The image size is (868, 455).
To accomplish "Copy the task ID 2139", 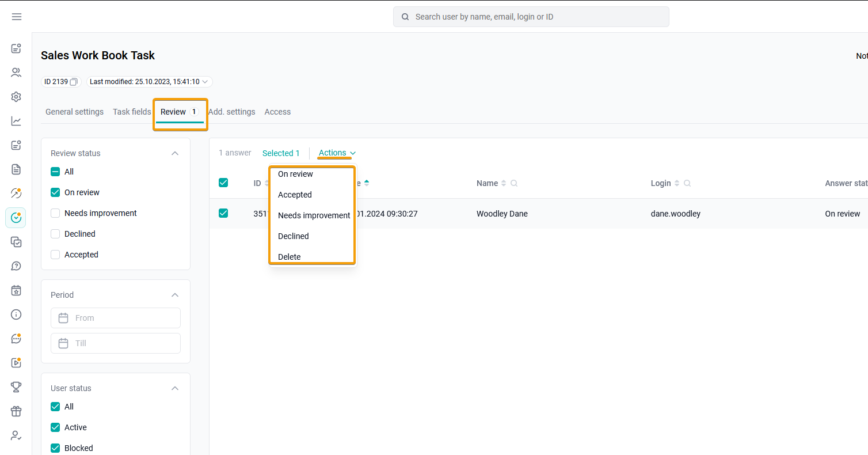I will pos(74,82).
